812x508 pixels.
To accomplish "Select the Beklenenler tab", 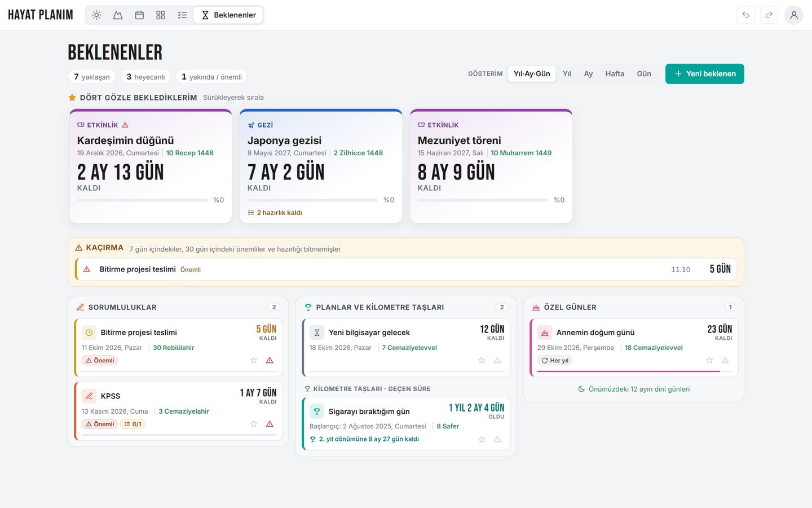I will 228,15.
